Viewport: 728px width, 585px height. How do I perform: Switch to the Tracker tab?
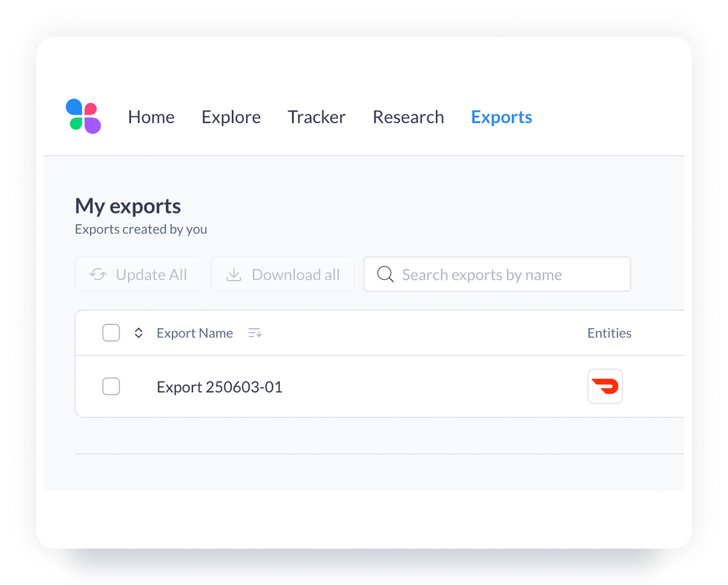316,117
